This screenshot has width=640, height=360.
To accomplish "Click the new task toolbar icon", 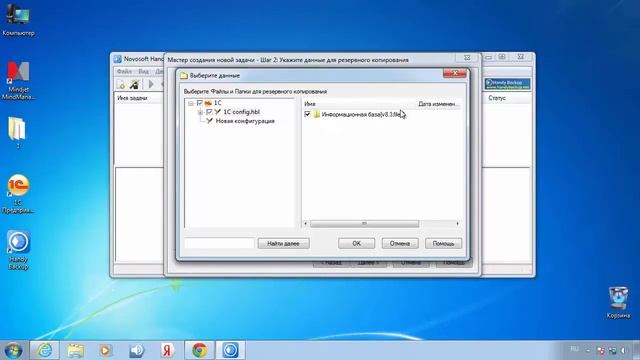I will [x=121, y=84].
